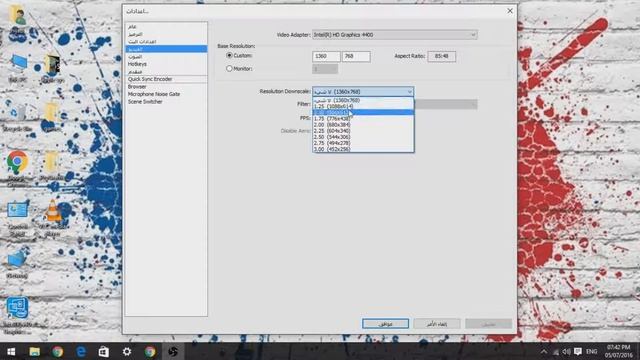Screen dimensions: 640x360
Task: Select the Custom base resolution radio button
Action: point(229,55)
